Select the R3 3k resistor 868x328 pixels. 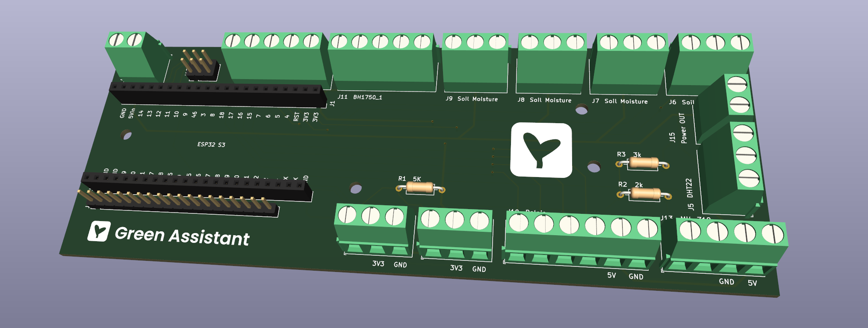[x=644, y=163]
